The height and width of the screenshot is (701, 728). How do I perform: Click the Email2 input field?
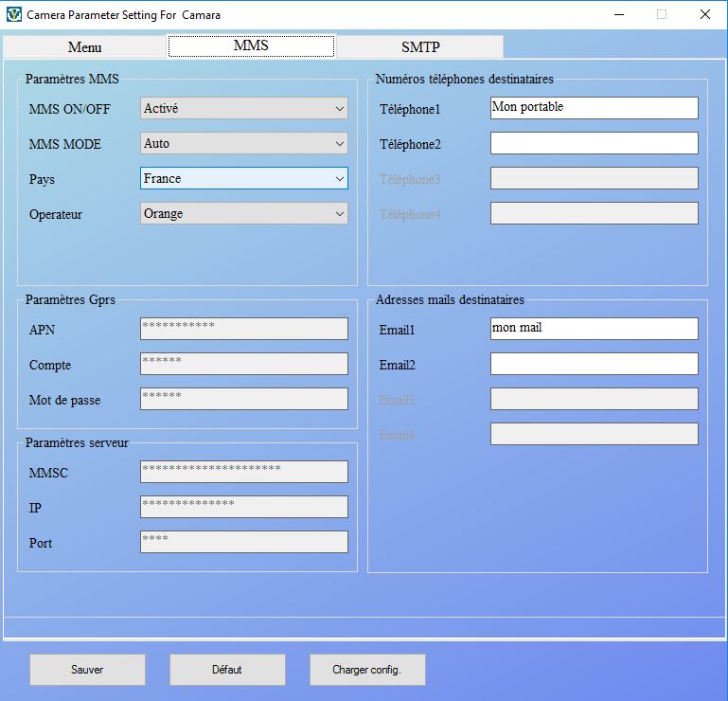click(595, 364)
